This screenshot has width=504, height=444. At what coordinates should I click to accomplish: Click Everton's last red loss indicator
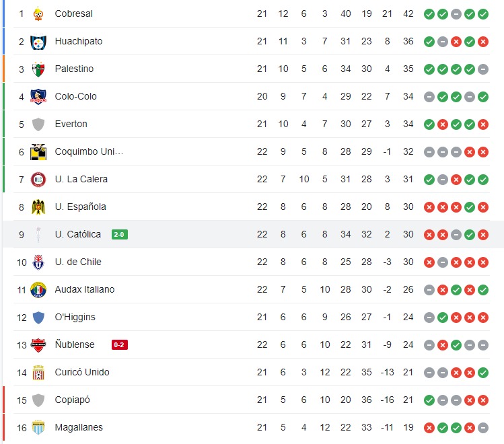point(483,124)
